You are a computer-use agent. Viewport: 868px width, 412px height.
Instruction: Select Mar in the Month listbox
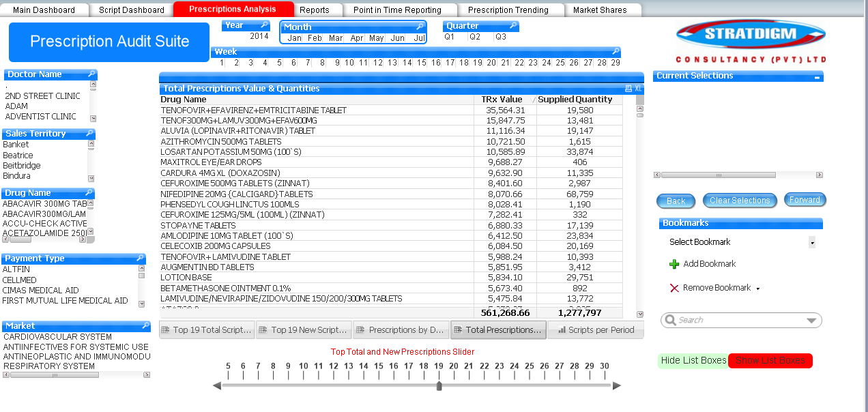[334, 38]
